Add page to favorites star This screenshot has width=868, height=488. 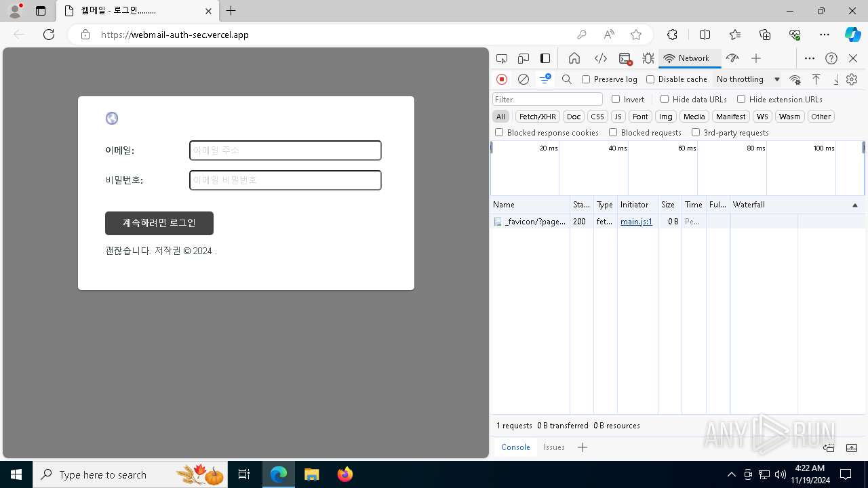click(636, 35)
